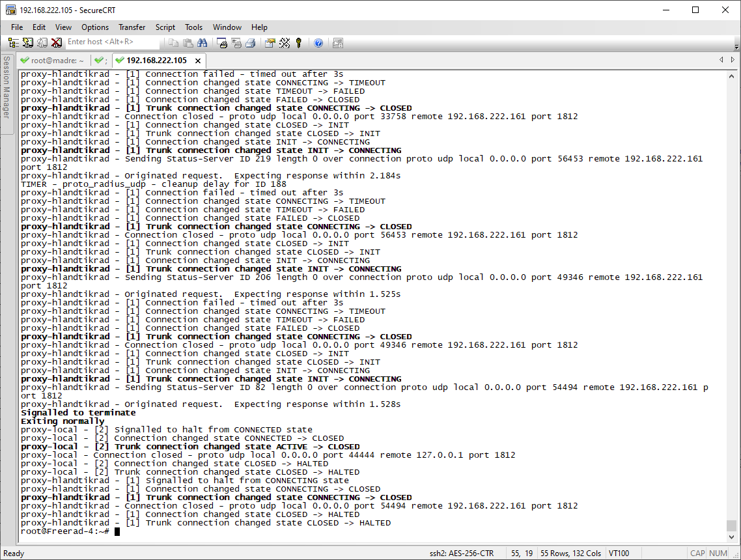Click 'remote 127.0.0.1 port 1812' line
This screenshot has height=560, width=741.
tap(268, 455)
